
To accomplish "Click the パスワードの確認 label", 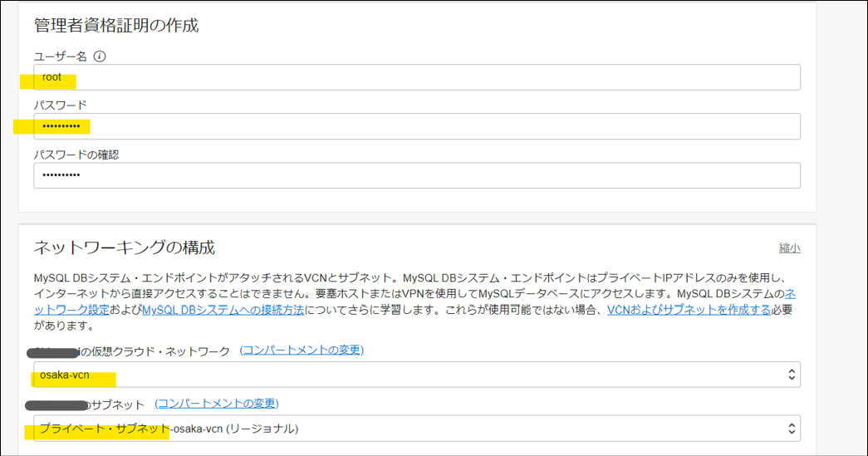I will [x=76, y=155].
